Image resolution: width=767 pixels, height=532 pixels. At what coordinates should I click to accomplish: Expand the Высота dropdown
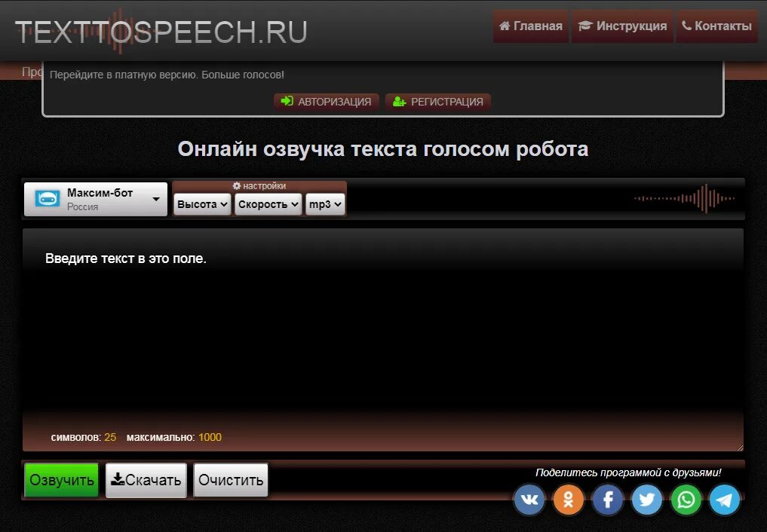coord(201,203)
